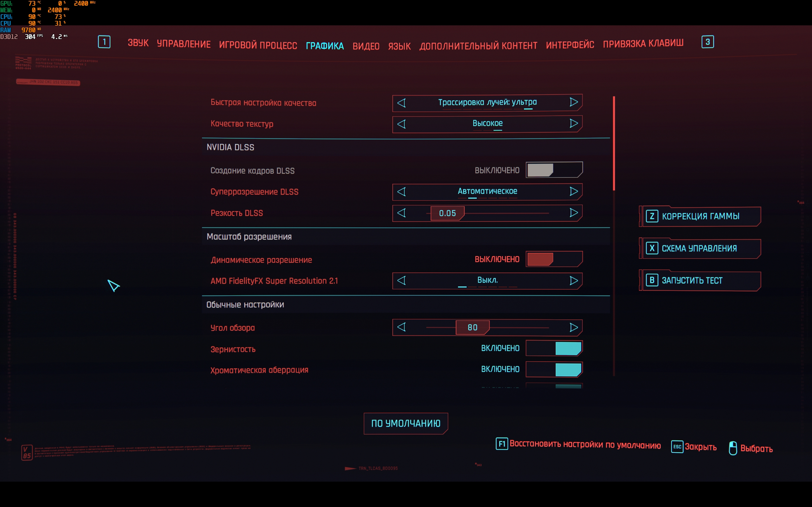Open the ИНТЕРФЕЙС tab
812x507 pixels.
[570, 45]
